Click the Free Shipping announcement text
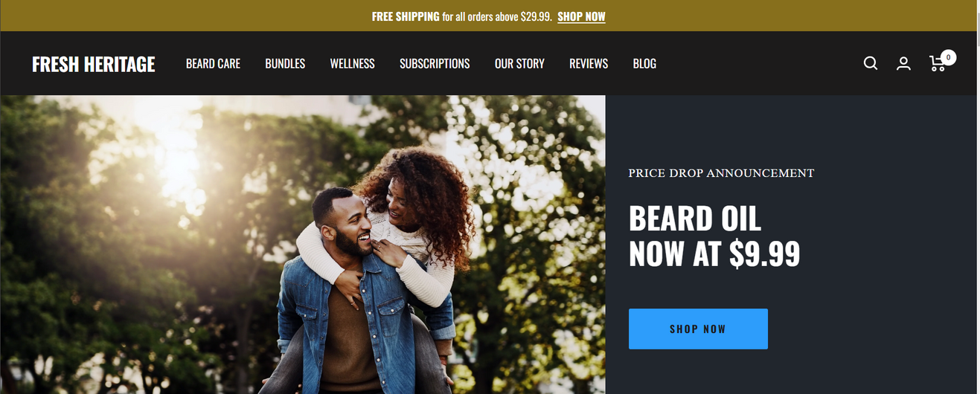This screenshot has height=394, width=980. tap(461, 16)
